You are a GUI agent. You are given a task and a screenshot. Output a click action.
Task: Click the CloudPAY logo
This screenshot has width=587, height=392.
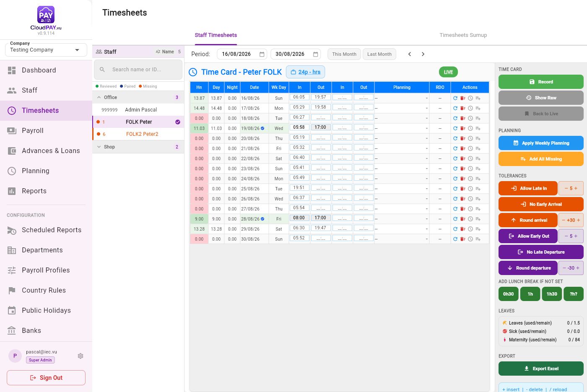coord(46,18)
